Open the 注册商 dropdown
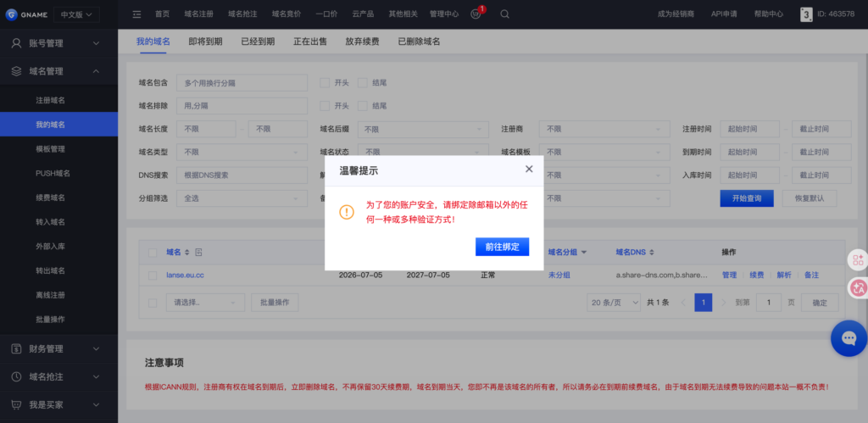This screenshot has height=423, width=868. pyautogui.click(x=604, y=129)
